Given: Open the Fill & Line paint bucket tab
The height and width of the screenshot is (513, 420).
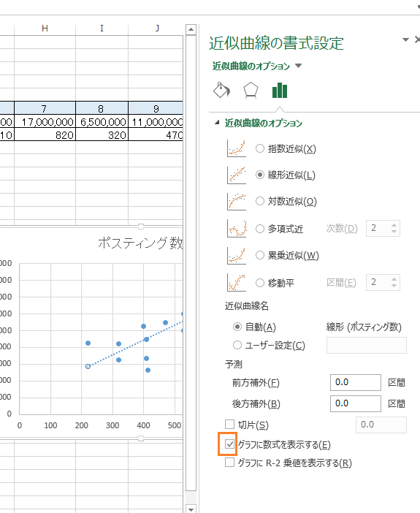Looking at the screenshot, I should (222, 90).
